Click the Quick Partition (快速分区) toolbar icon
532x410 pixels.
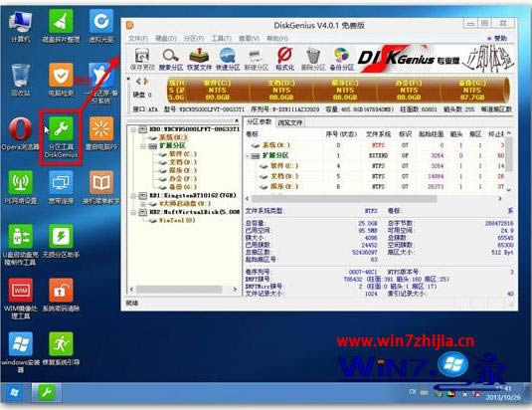[228, 59]
